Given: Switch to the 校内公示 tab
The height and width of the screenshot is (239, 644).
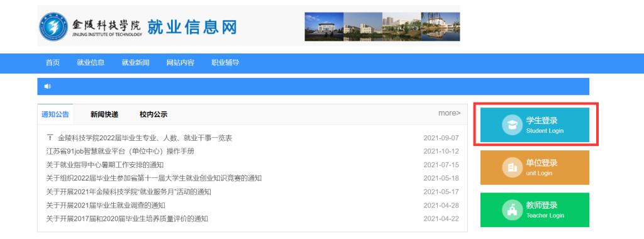Looking at the screenshot, I should [153, 114].
